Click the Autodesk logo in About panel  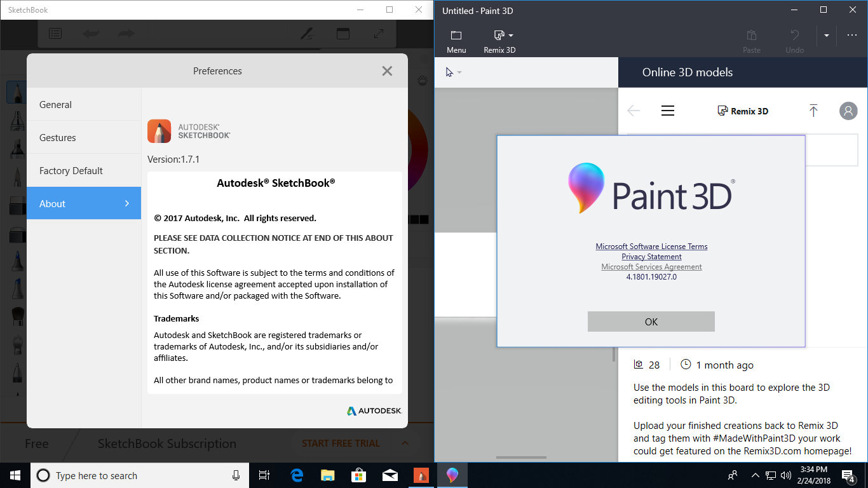[x=374, y=411]
